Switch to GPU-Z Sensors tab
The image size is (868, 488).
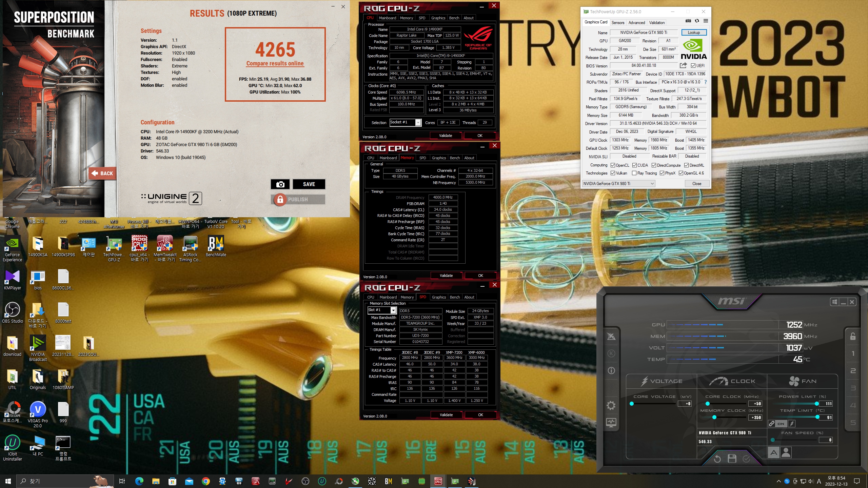pyautogui.click(x=618, y=23)
